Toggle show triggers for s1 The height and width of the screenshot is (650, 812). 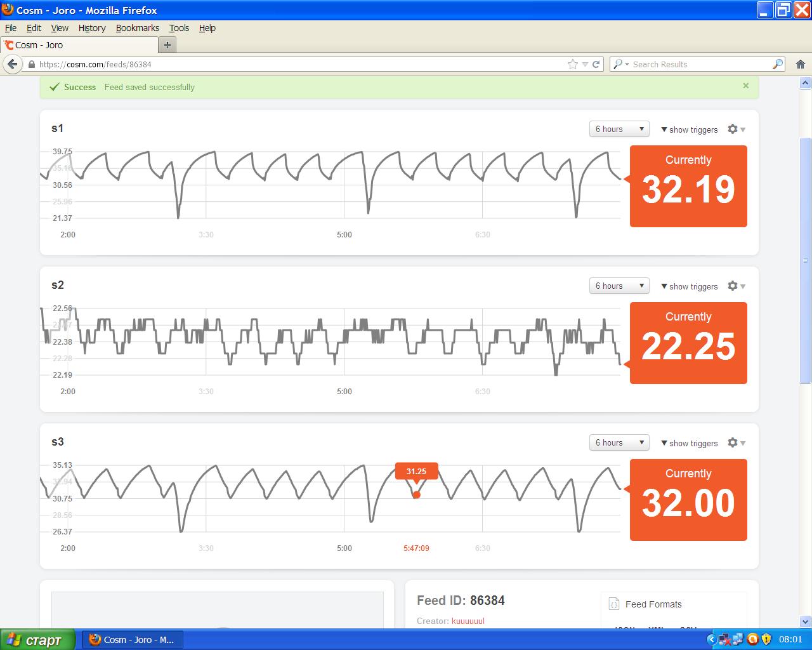tap(690, 129)
